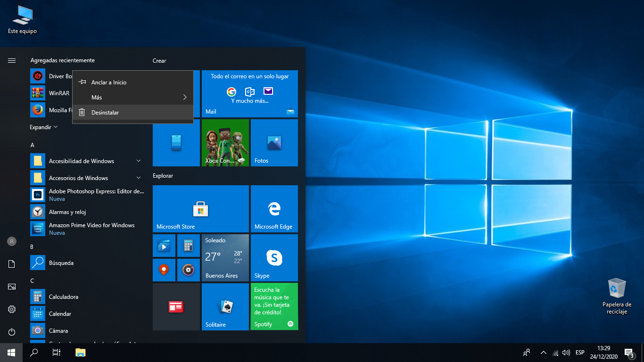This screenshot has width=644, height=362.
Task: Click the Windows Start button
Action: (11, 353)
